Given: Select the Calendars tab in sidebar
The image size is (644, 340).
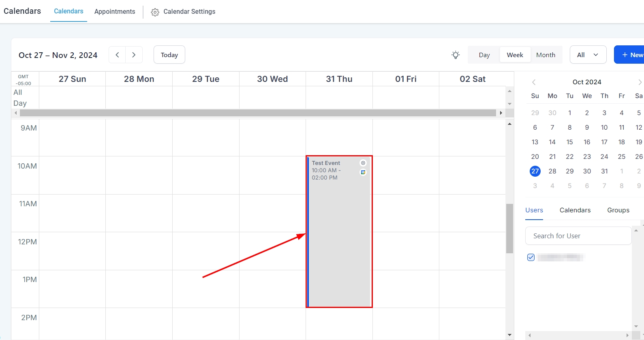Looking at the screenshot, I should (575, 210).
